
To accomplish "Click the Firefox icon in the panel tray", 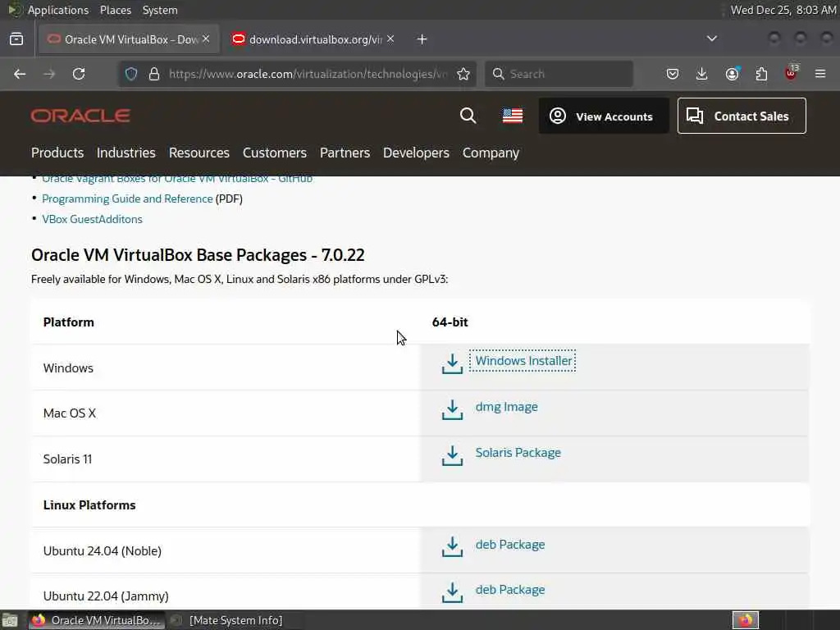I will pos(746,620).
